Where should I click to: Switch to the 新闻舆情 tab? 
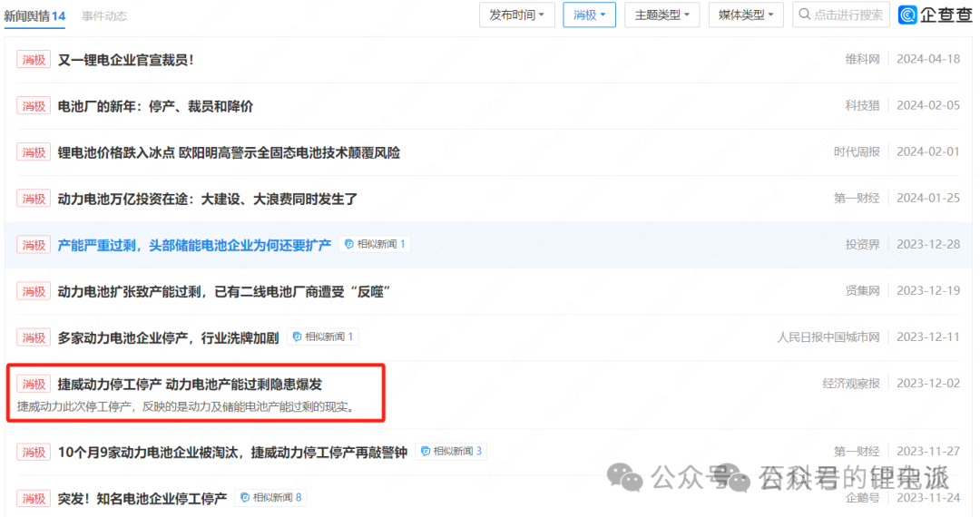point(34,16)
